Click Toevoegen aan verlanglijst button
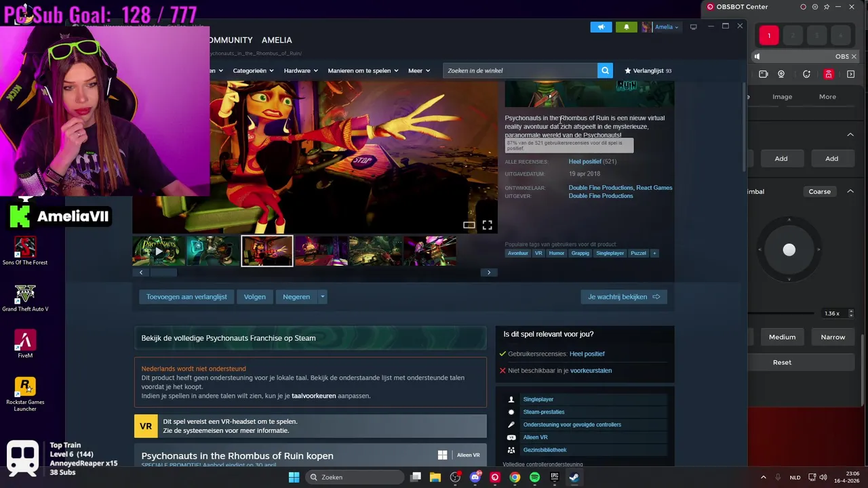Screen dimensions: 868x488 pyautogui.click(x=186, y=297)
